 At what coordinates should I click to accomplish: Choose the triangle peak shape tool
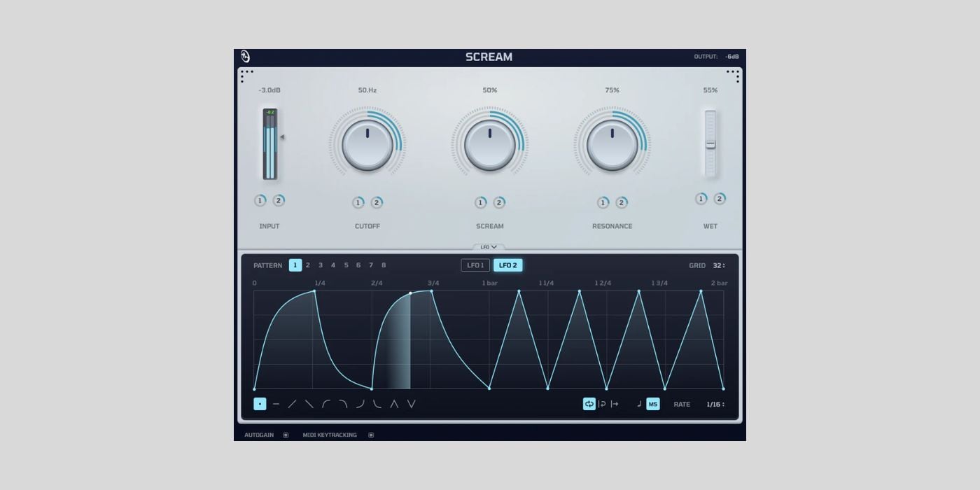click(394, 404)
